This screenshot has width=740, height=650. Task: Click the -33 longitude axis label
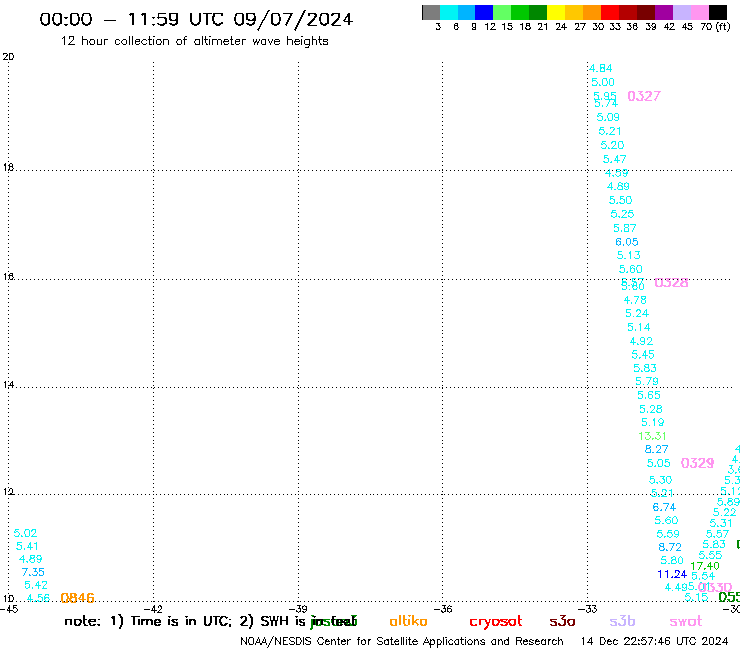pyautogui.click(x=588, y=609)
